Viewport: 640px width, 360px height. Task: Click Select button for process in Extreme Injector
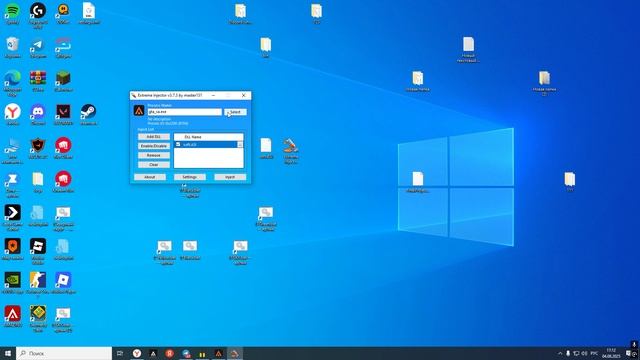click(236, 112)
